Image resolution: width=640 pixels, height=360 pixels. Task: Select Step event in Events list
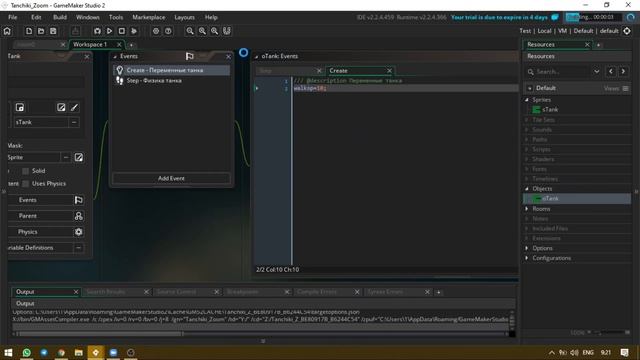coord(171,80)
